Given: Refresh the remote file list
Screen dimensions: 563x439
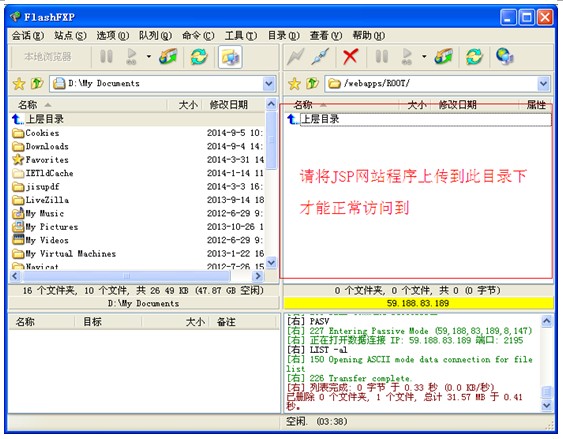Looking at the screenshot, I should tap(474, 57).
